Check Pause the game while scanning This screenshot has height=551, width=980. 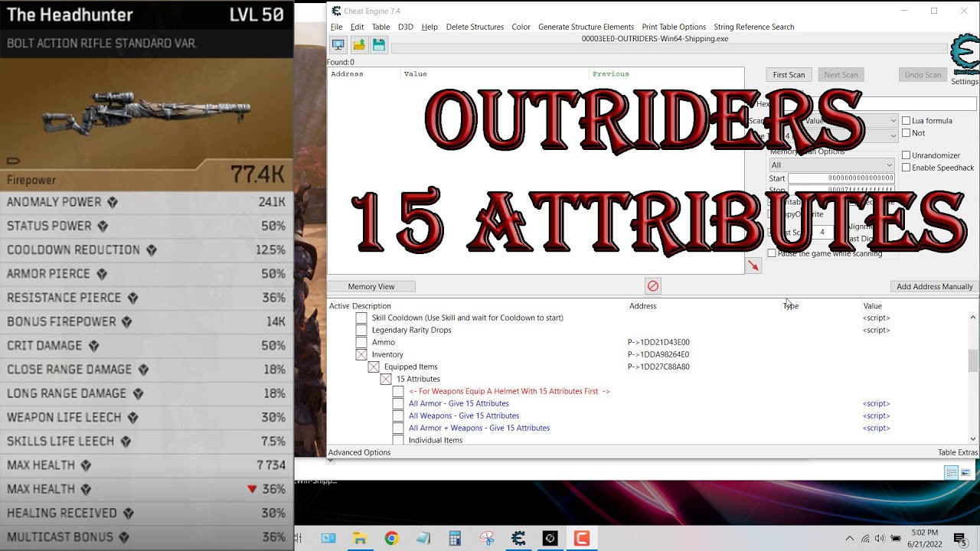click(x=772, y=253)
